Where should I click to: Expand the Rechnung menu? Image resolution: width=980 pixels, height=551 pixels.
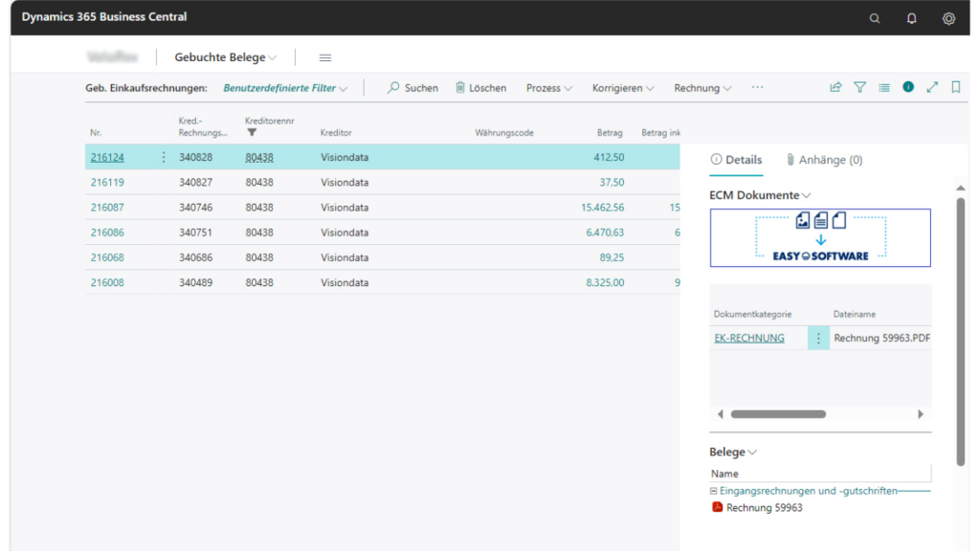[702, 88]
